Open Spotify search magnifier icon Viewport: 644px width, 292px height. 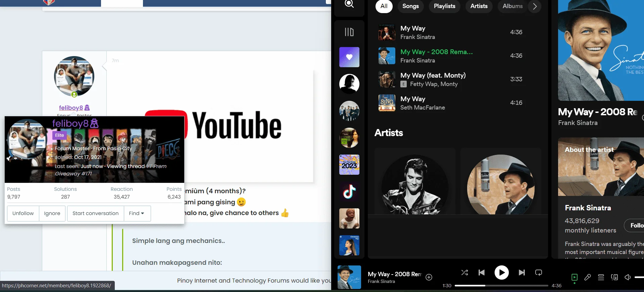tap(349, 4)
